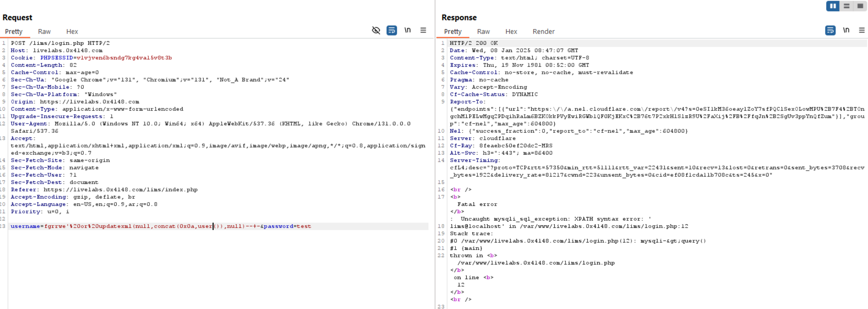Switch to Request Raw tab

[44, 31]
